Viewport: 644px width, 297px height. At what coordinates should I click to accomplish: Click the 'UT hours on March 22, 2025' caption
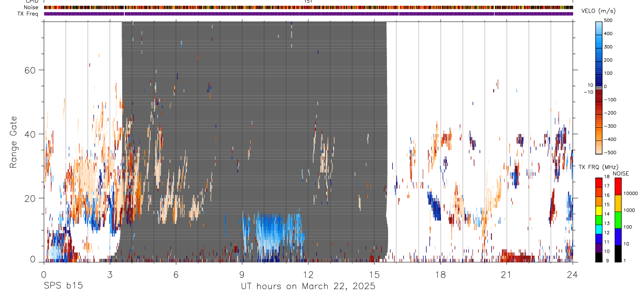tap(308, 286)
